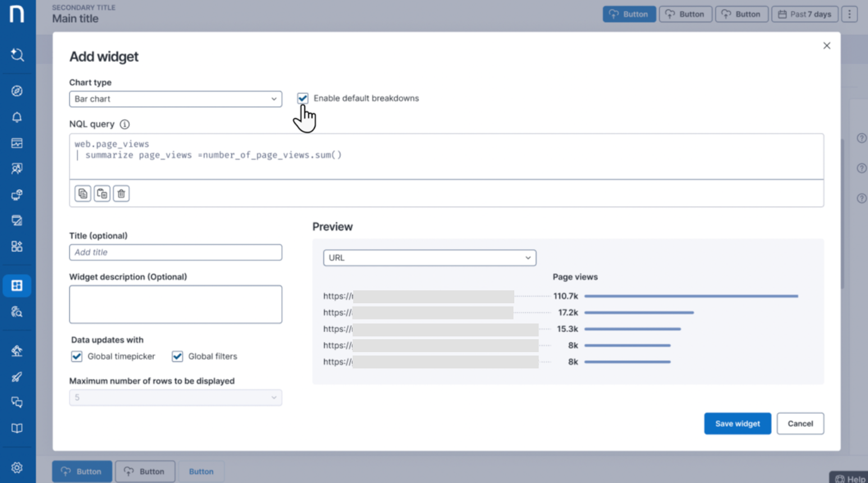Uncheck Global timepicker
This screenshot has height=483, width=868.
pos(76,356)
